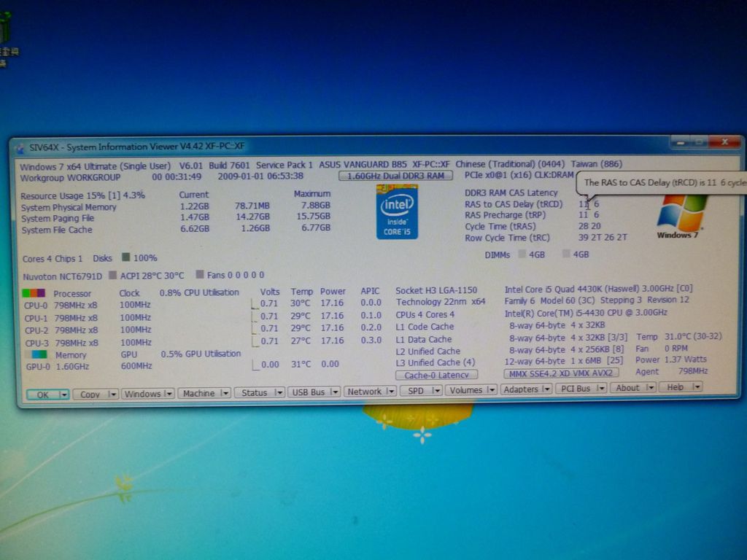Open the Adapters button's dropdown arrow
The height and width of the screenshot is (560, 747).
click(x=546, y=389)
